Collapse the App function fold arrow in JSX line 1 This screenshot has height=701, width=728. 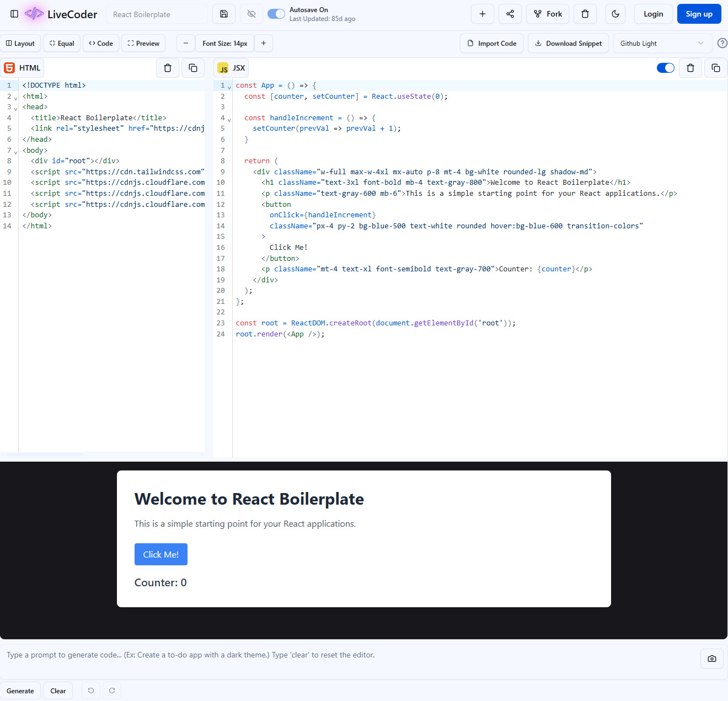229,87
